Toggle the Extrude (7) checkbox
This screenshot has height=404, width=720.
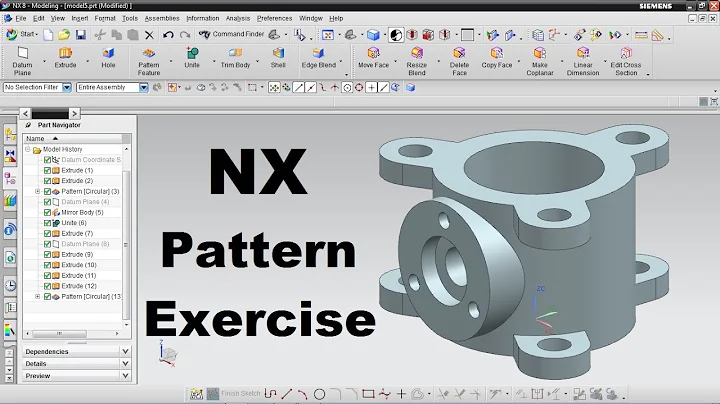pos(47,234)
